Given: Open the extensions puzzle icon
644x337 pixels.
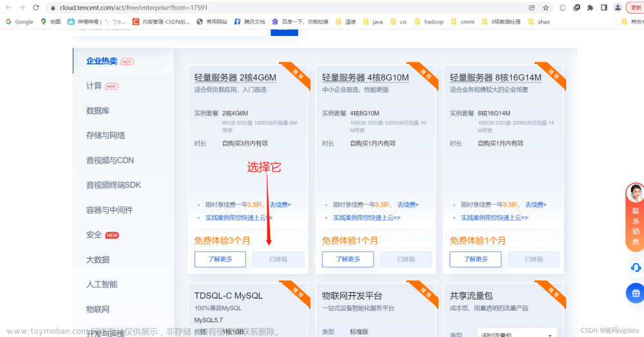Looking at the screenshot, I should pos(590,7).
